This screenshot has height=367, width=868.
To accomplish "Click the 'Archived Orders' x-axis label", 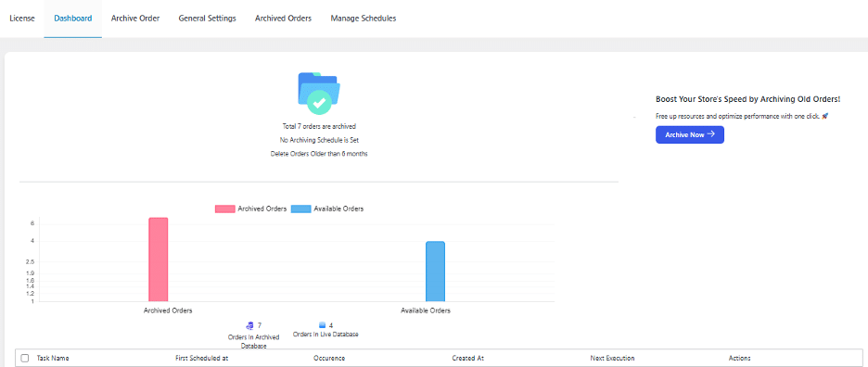I will 168,310.
